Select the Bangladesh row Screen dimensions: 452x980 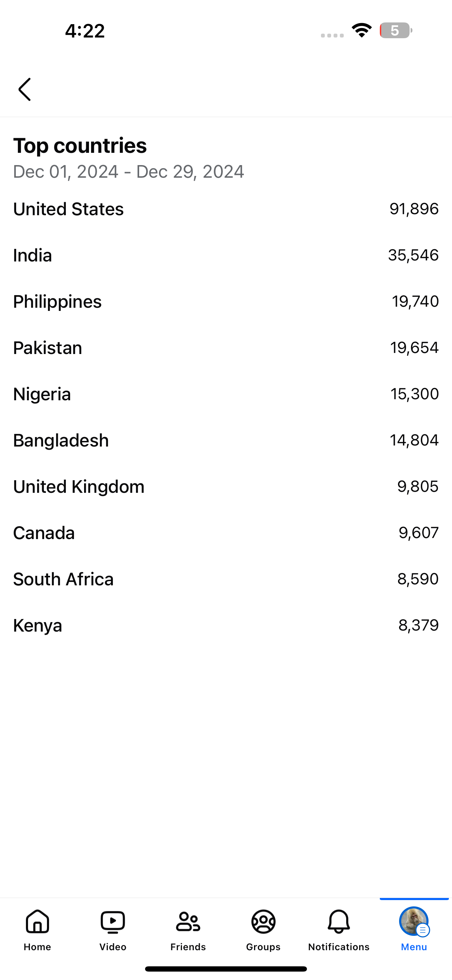(226, 441)
